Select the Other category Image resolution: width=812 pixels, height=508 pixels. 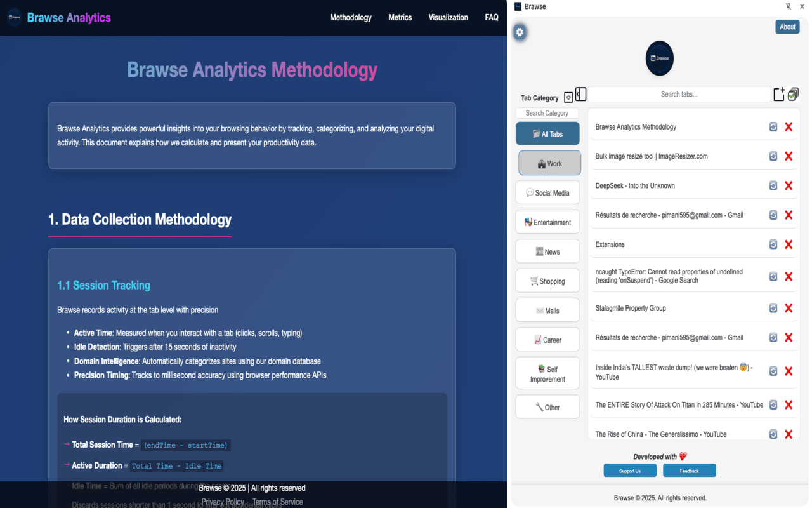pyautogui.click(x=547, y=407)
